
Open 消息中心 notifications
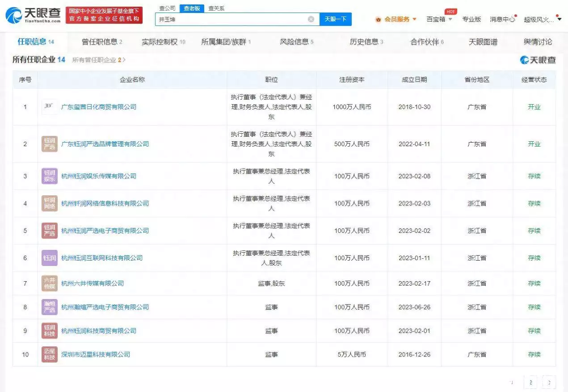[x=502, y=19]
